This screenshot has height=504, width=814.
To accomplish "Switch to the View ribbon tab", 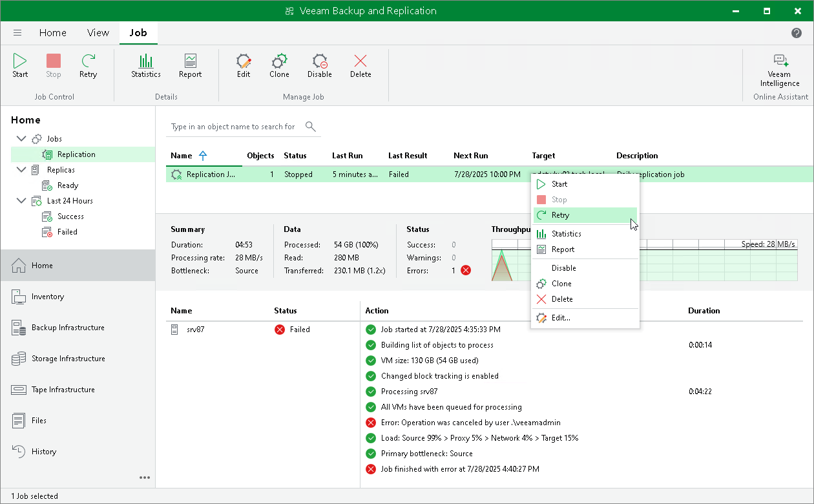I will (98, 33).
